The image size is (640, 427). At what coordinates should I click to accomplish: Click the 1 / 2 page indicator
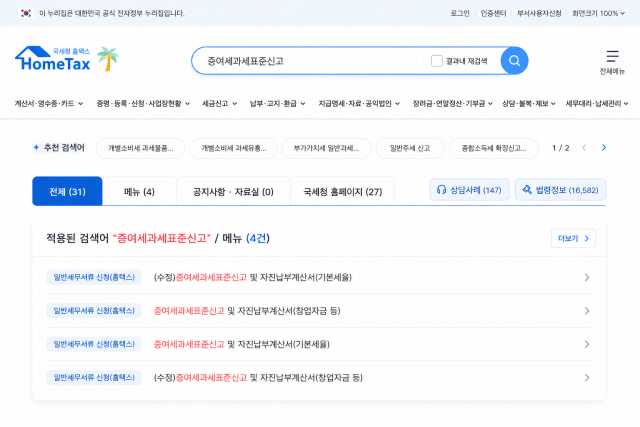point(560,148)
